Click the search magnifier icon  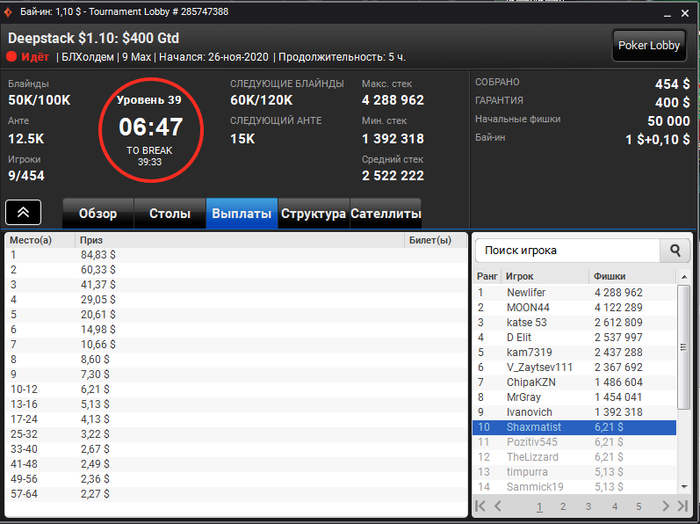click(675, 250)
